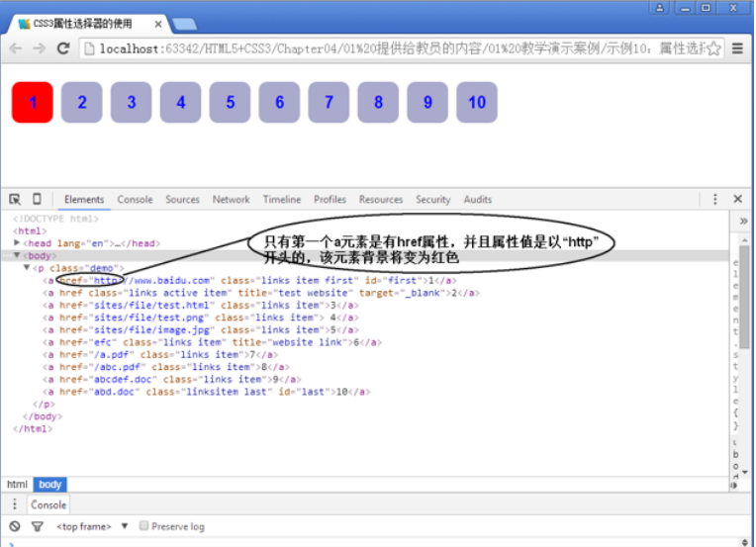Click link box number 4
The image size is (756, 547).
pyautogui.click(x=180, y=102)
